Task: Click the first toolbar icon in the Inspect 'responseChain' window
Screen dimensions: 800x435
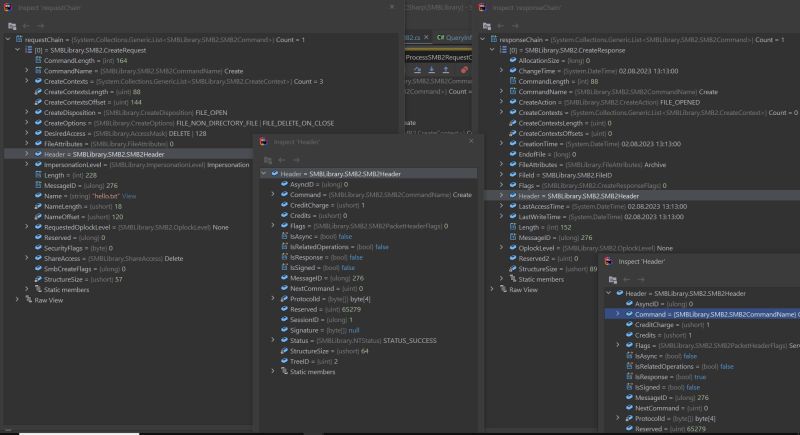Action: pos(487,26)
